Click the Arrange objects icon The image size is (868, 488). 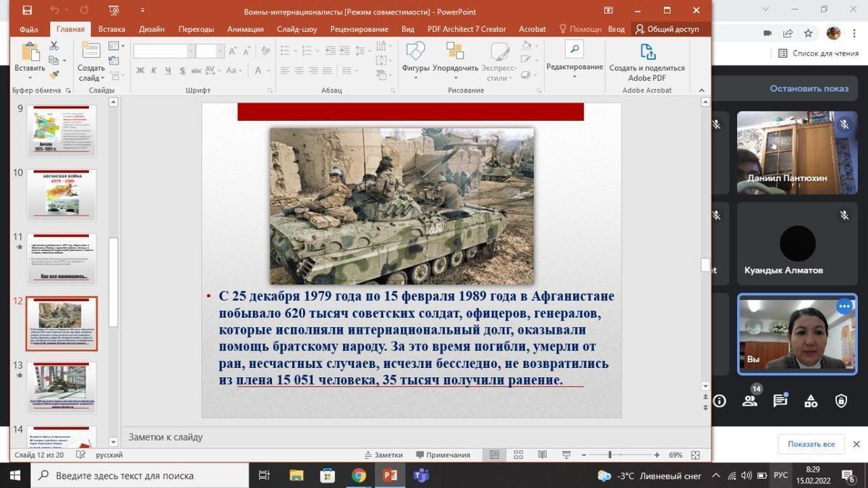[455, 52]
